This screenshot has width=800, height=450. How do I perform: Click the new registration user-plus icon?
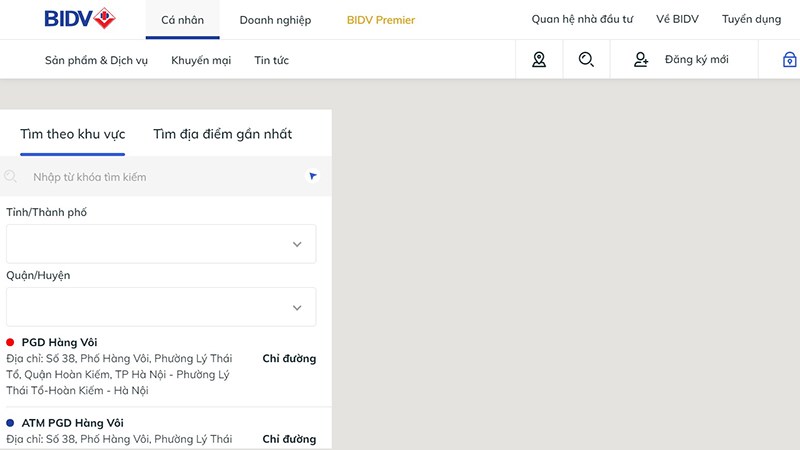click(x=641, y=60)
